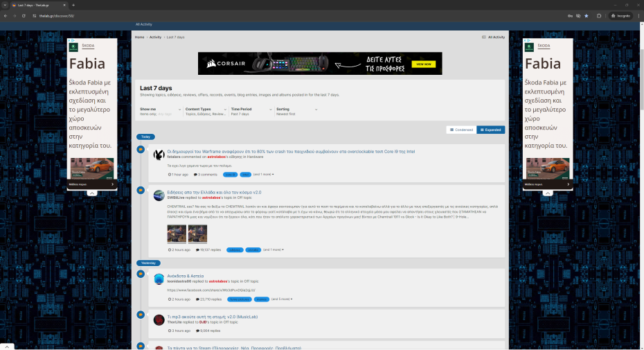Click the site info icon beside the URL
Image resolution: width=644 pixels, height=350 pixels.
[35, 16]
